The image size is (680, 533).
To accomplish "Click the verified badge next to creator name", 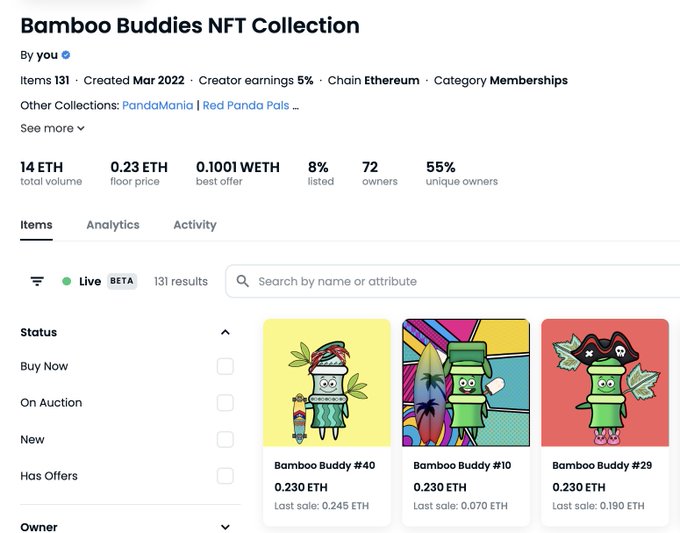I will (x=66, y=55).
